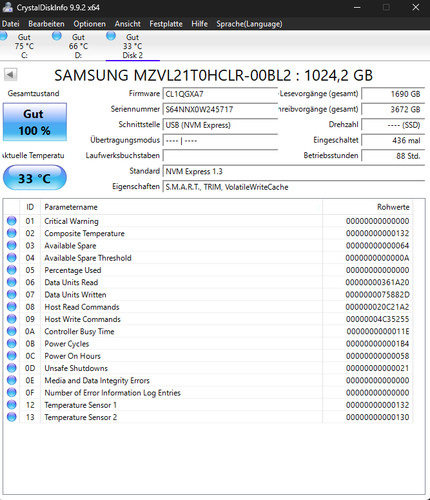Click status orb for Power On Hours
This screenshot has width=430, height=500.
tap(12, 356)
